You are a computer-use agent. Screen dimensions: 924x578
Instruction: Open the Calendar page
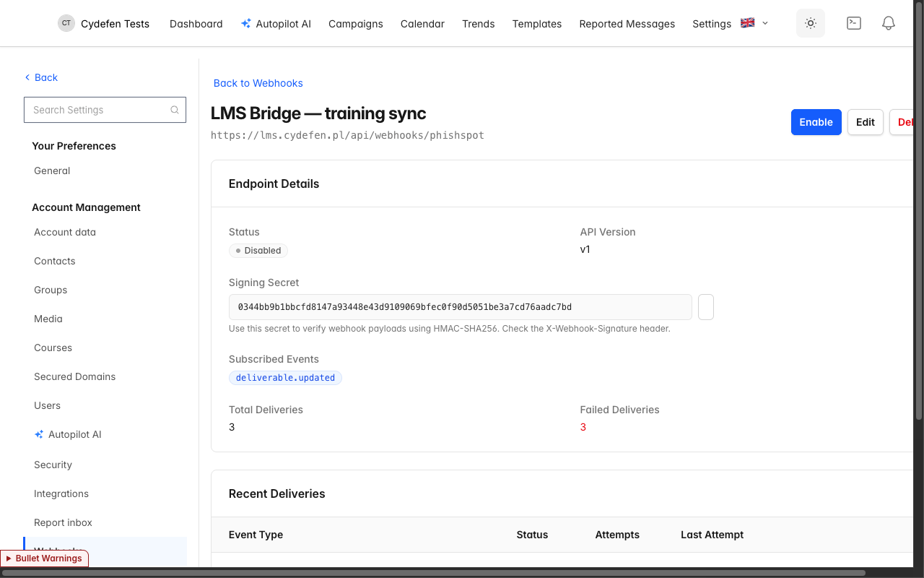click(422, 24)
